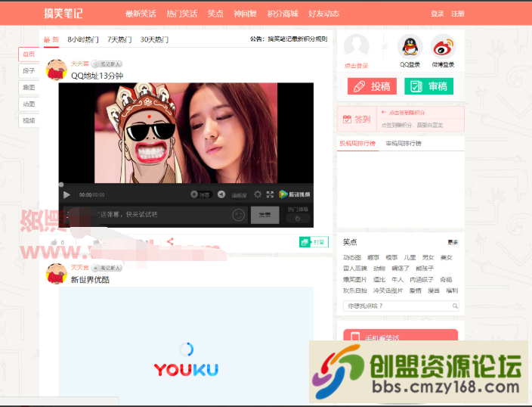Open the 搞笑笔记最新积分规则 announcement
Image resolution: width=532 pixels, height=407 pixels.
click(x=298, y=39)
